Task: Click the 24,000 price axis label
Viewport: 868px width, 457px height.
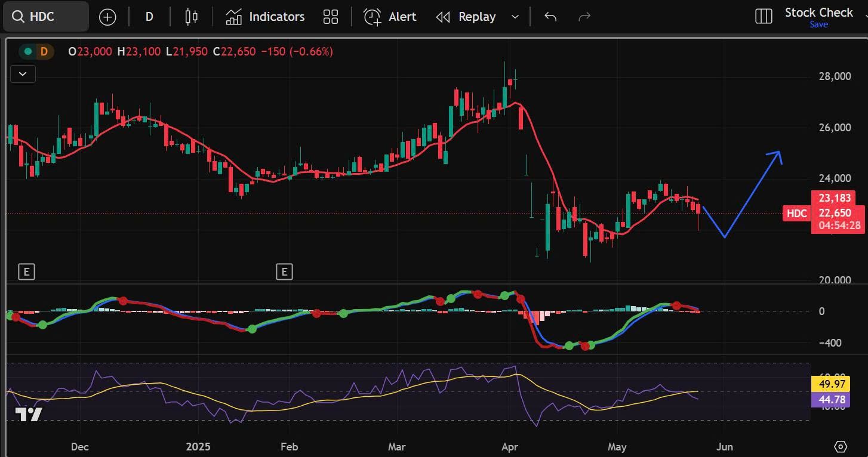Action: (834, 178)
